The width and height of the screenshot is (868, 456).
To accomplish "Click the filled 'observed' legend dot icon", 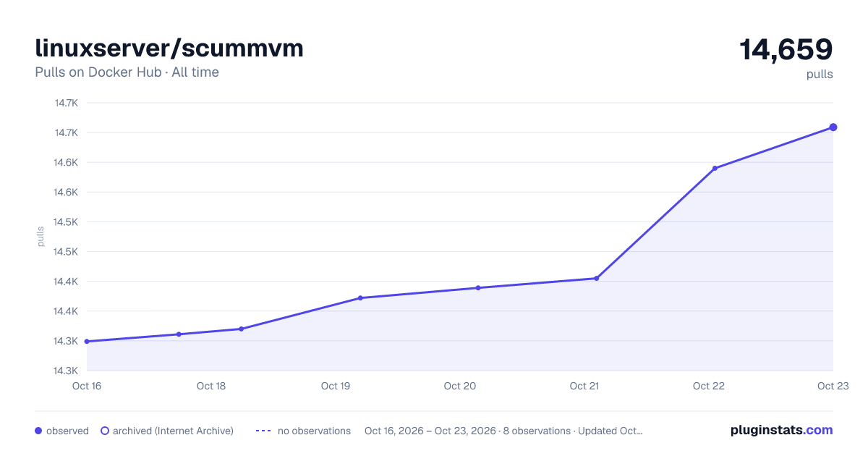I will coord(39,431).
